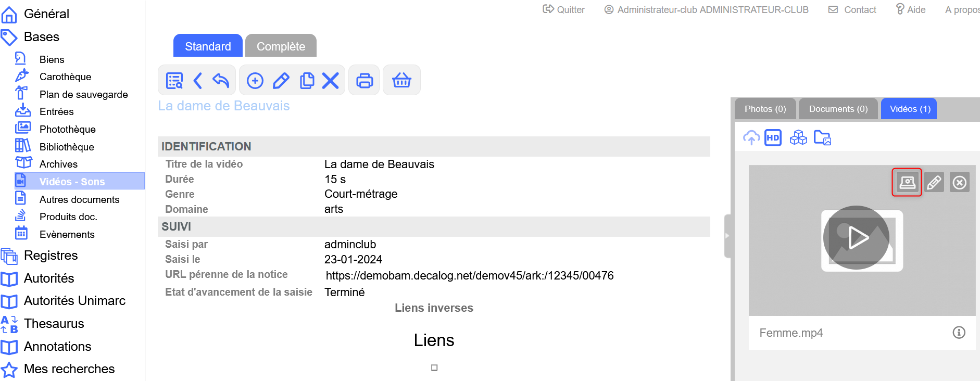Switch to the Standard view tab
This screenshot has width=980, height=381.
(x=208, y=46)
